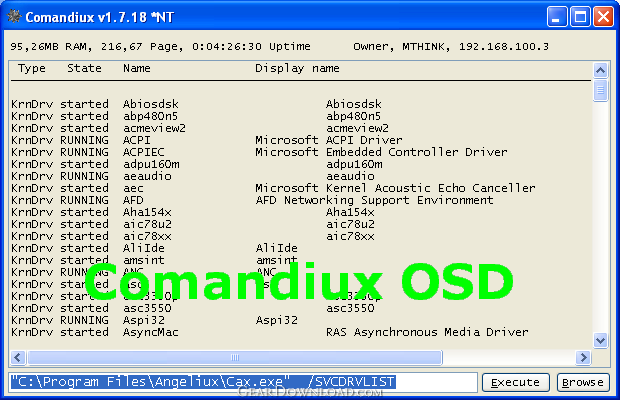
Task: Click the Display name column header
Action: point(297,68)
